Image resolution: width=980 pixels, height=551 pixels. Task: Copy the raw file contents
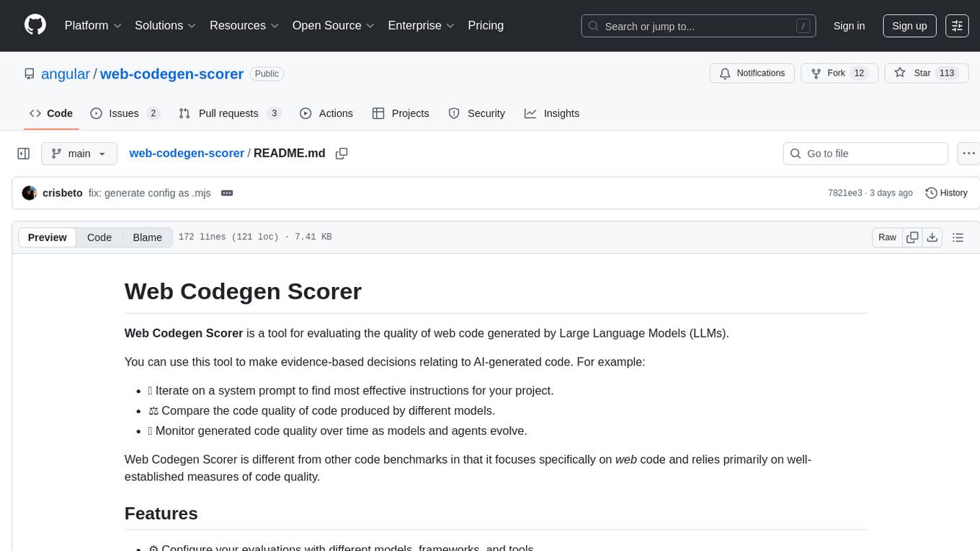click(x=912, y=237)
